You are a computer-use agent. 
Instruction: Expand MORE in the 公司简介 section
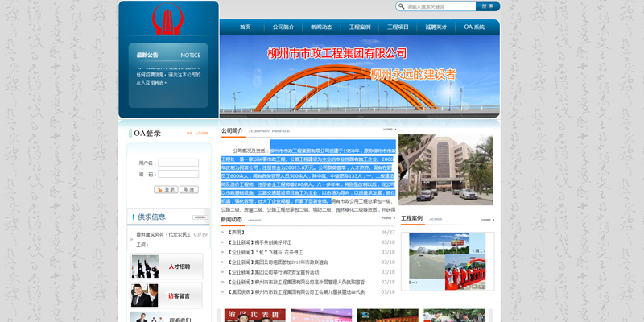click(x=389, y=130)
